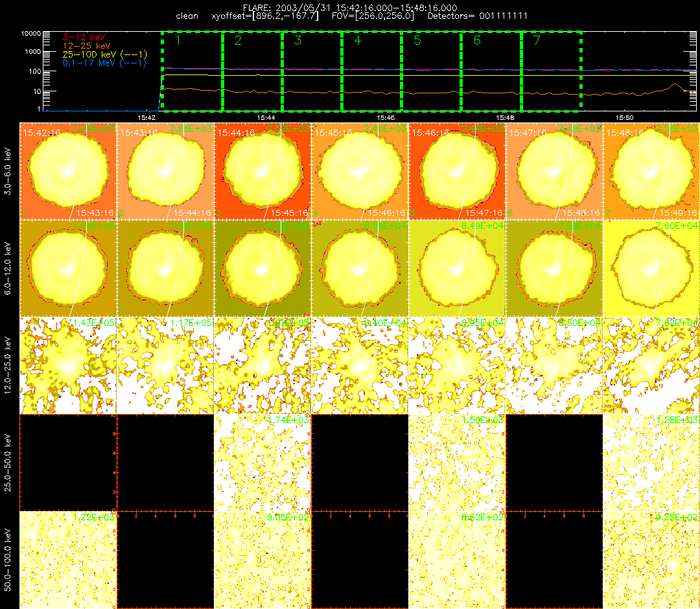Open the 6.0-12.0 keV image labeled 9.43E+04
The image size is (700, 609).
click(x=262, y=269)
